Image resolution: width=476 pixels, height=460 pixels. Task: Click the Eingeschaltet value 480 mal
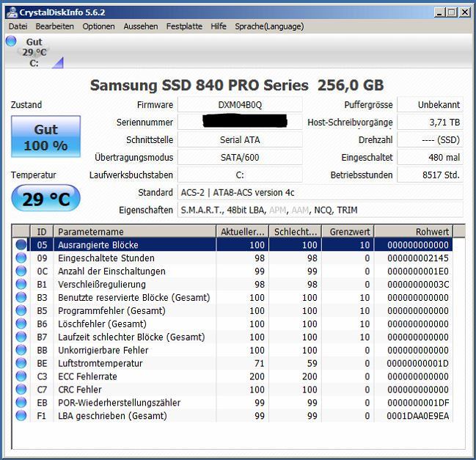pyautogui.click(x=431, y=158)
